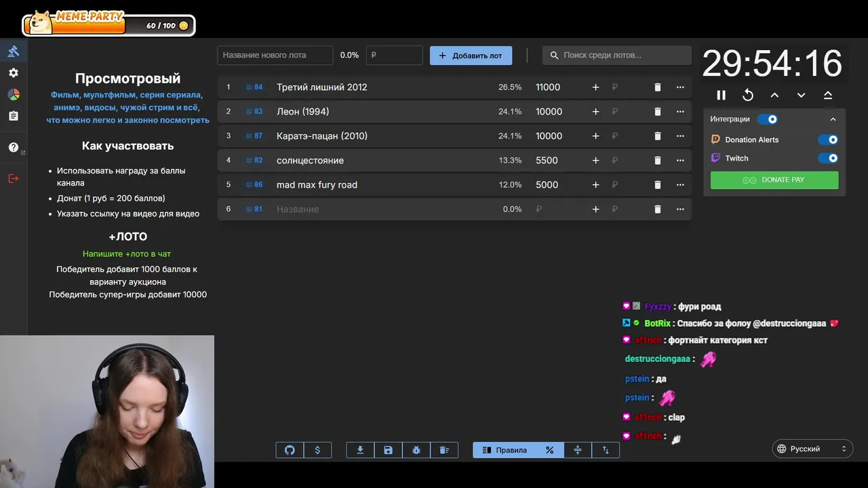
Task: Open more options for Третий лишний 2012
Action: (680, 87)
